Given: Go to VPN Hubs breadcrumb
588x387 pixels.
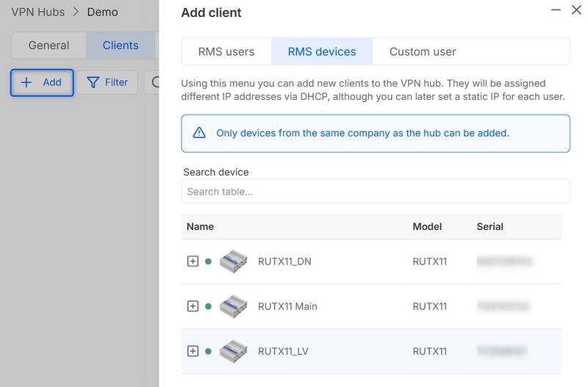Looking at the screenshot, I should (37, 12).
